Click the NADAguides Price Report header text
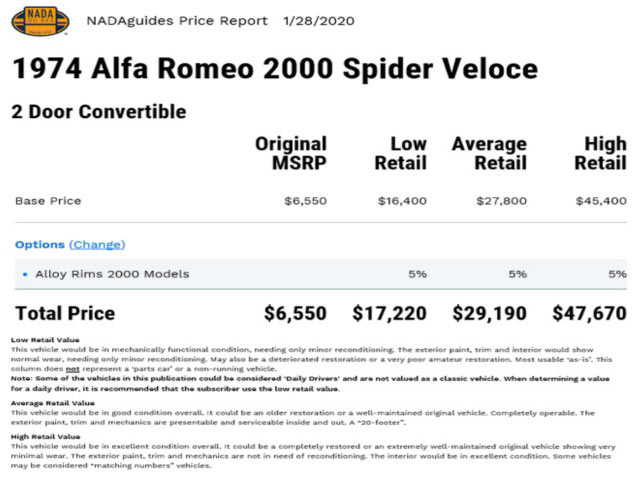Viewport: 640px width, 480px height. (x=177, y=21)
